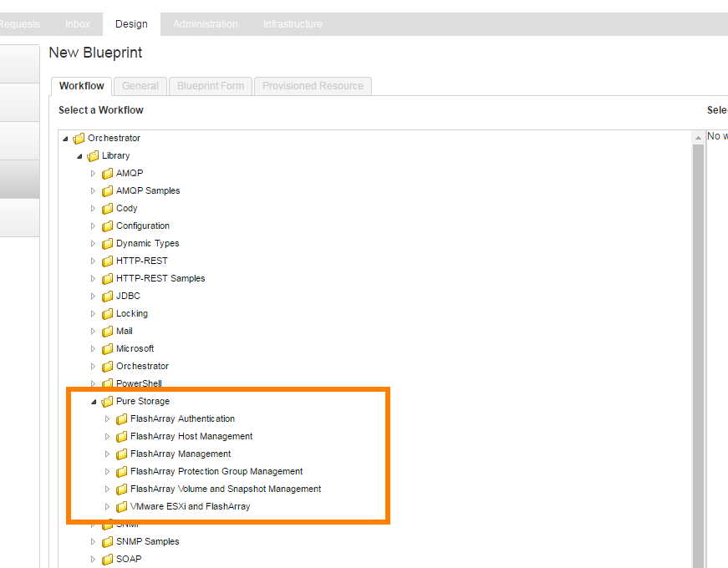Image resolution: width=728 pixels, height=568 pixels.
Task: Click the AMQP folder icon
Action: coord(107,174)
